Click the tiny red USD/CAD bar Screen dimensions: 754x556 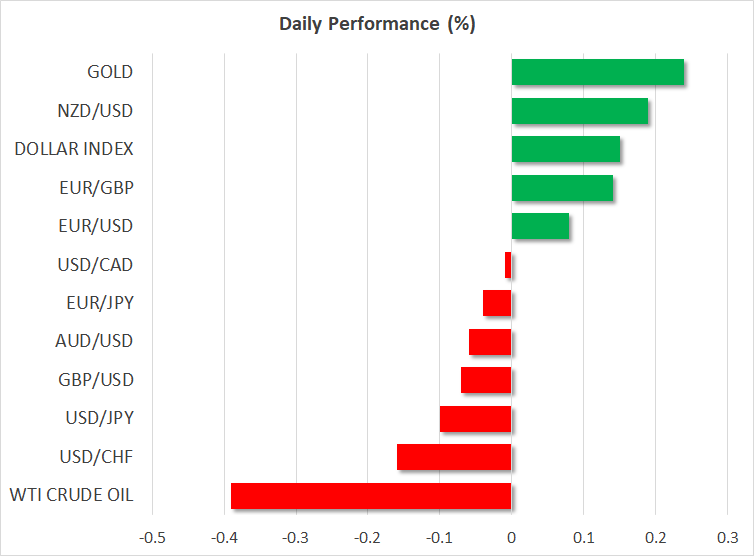508,265
